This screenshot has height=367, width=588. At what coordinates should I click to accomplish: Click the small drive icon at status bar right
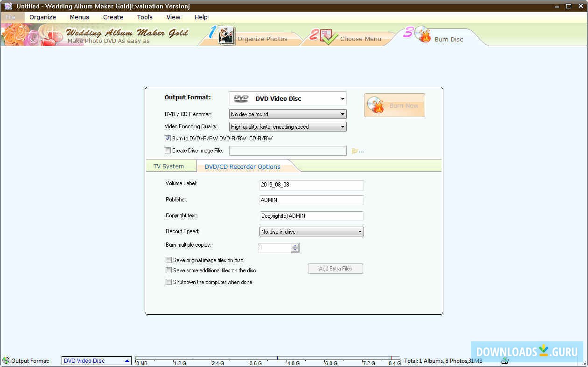[x=504, y=360]
